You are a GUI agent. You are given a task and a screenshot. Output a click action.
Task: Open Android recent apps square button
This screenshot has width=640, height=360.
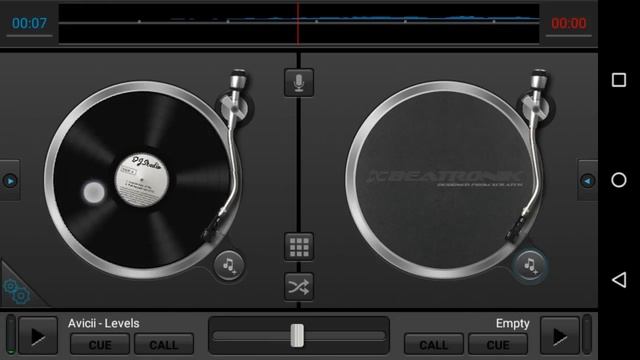(x=619, y=80)
